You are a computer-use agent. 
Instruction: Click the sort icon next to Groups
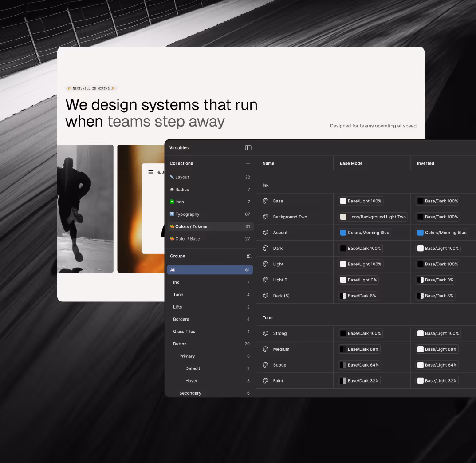pyautogui.click(x=248, y=256)
